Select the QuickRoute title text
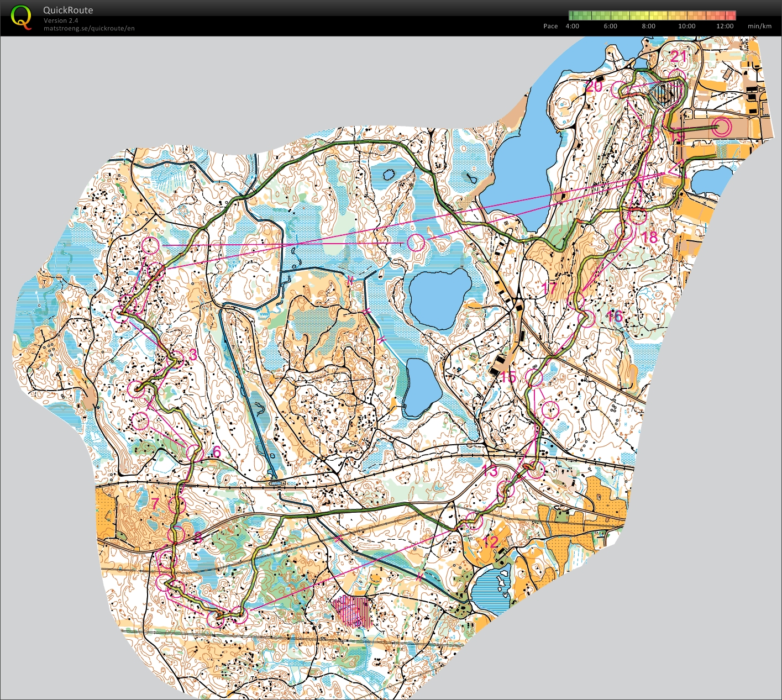Image resolution: width=782 pixels, height=700 pixels. click(x=68, y=10)
